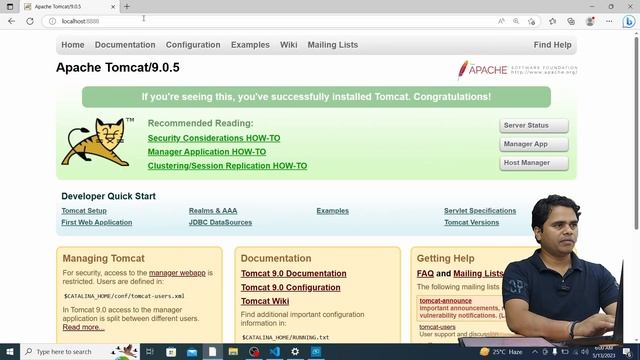Viewport: 640px width, 360px height.
Task: Open the Tomcat 9.0 Documentation link
Action: [x=293, y=273]
